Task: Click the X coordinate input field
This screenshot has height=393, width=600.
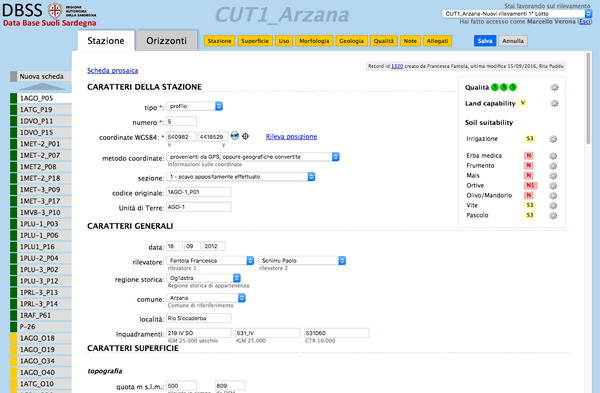Action: click(x=181, y=137)
